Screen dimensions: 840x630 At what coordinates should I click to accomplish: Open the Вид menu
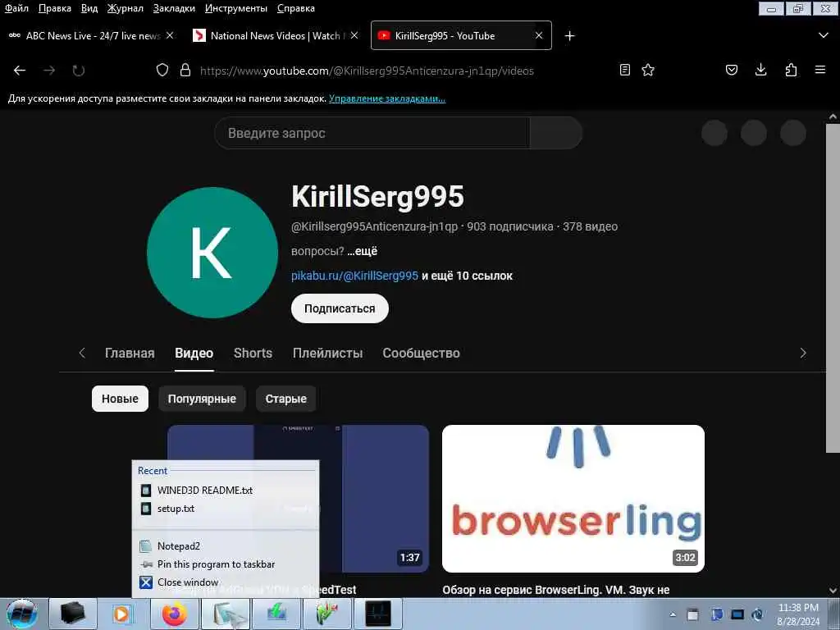pyautogui.click(x=89, y=8)
